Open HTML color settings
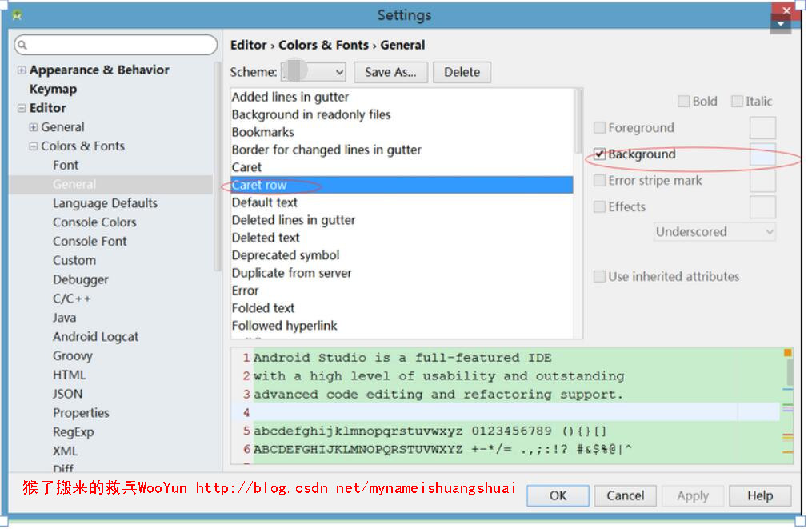The image size is (812, 529). [69, 375]
